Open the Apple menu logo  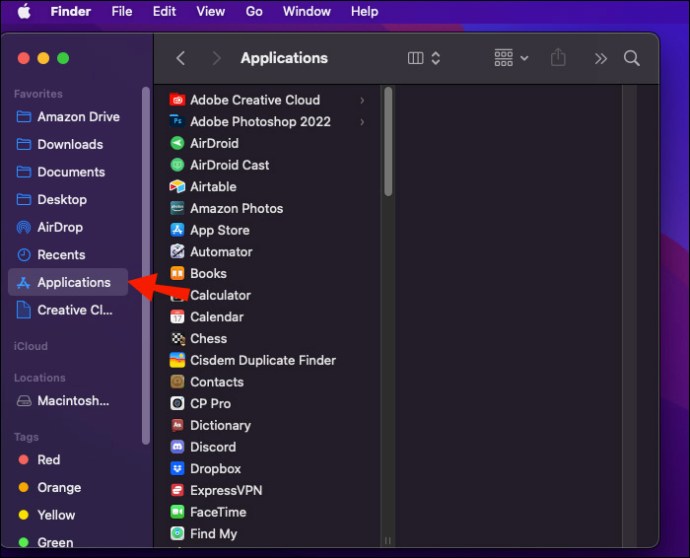(24, 11)
